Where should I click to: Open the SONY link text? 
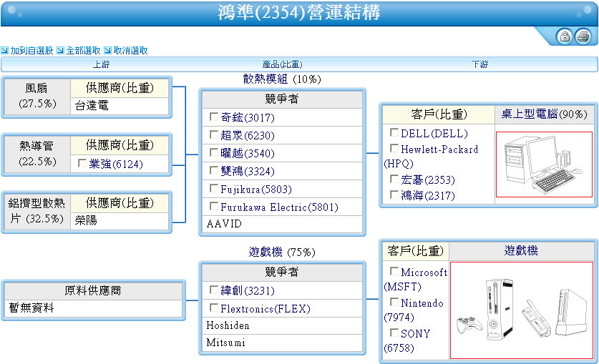416,334
